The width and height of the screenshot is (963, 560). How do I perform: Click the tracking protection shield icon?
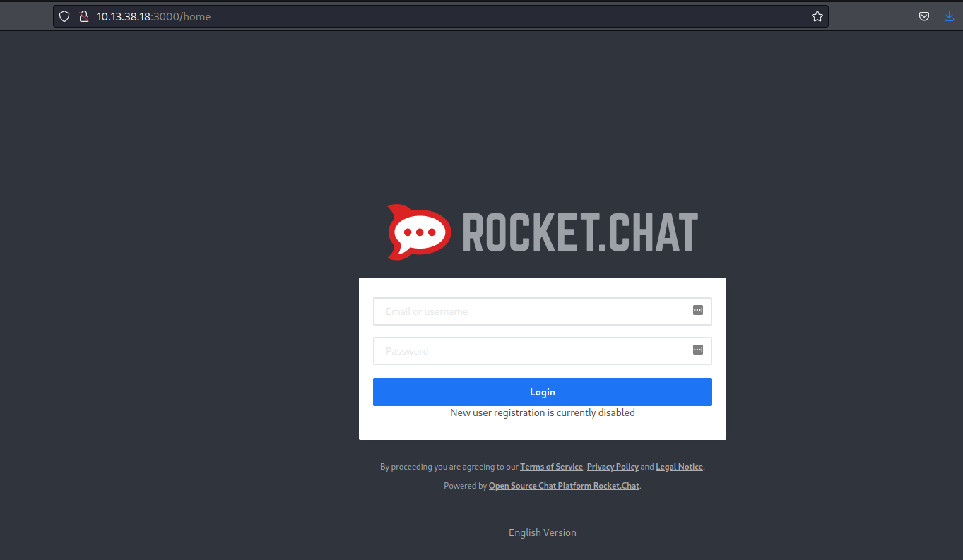(64, 16)
